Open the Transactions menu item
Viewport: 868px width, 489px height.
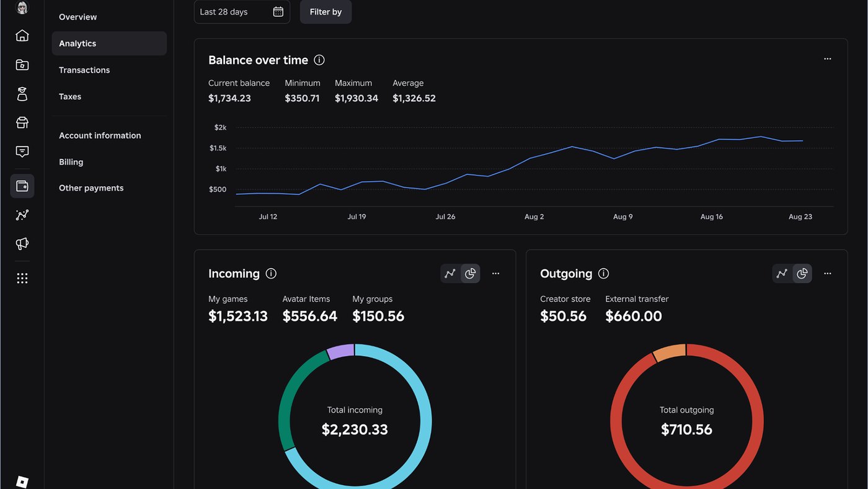(x=109, y=70)
